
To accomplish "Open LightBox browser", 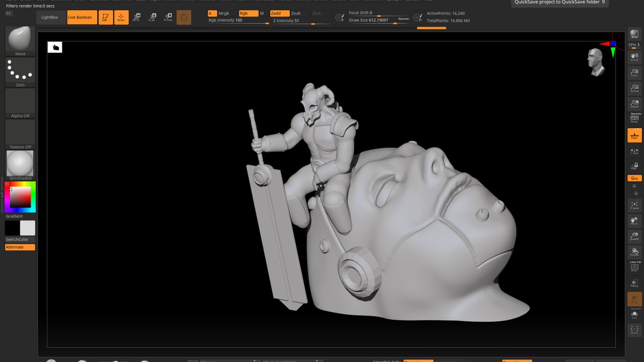I will click(x=50, y=17).
